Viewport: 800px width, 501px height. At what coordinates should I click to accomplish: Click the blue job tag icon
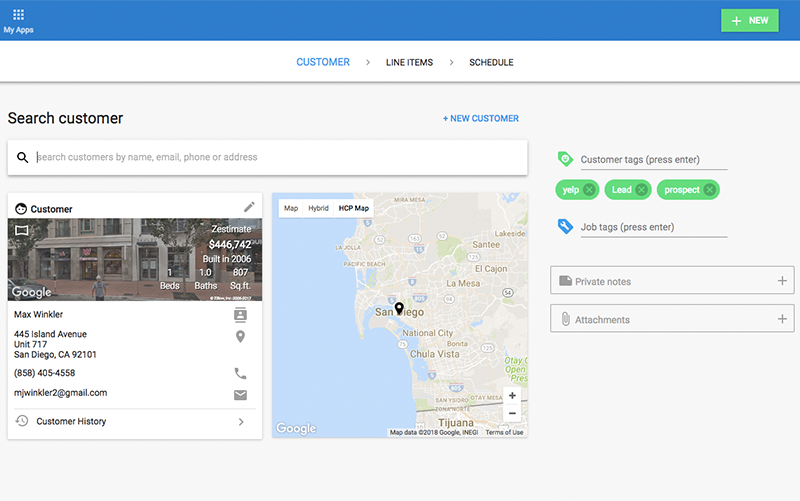point(565,226)
